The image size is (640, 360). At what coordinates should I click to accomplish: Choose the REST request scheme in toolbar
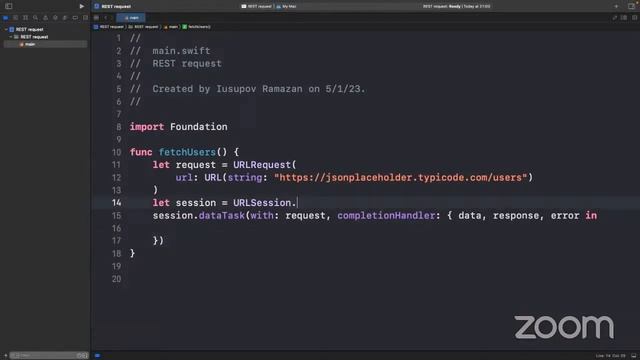click(256, 7)
